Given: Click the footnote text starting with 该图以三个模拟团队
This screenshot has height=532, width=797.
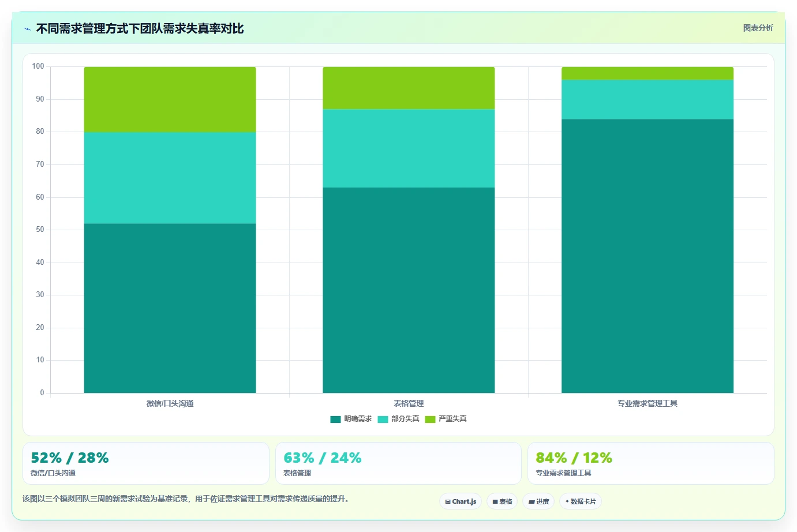Looking at the screenshot, I should 187,499.
